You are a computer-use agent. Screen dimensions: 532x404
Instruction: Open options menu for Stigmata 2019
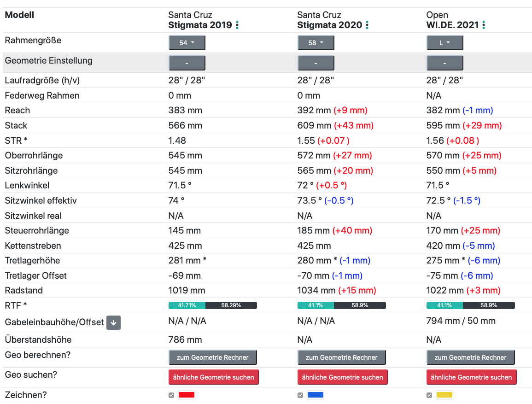click(237, 25)
